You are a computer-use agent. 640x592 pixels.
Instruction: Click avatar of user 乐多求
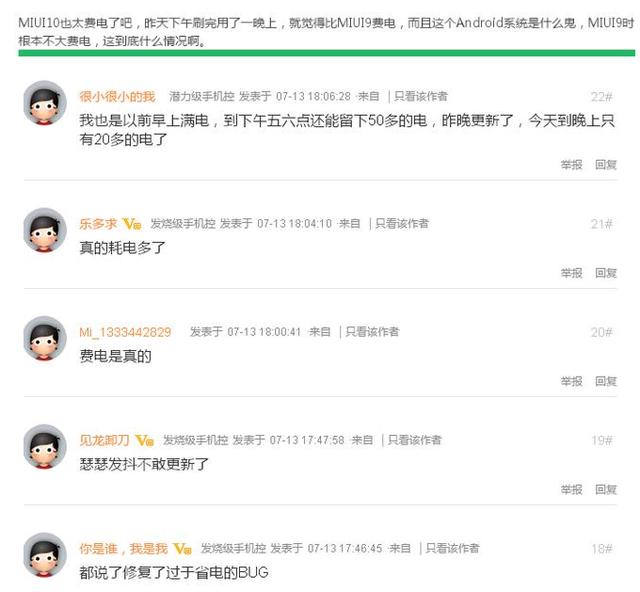[x=45, y=230]
